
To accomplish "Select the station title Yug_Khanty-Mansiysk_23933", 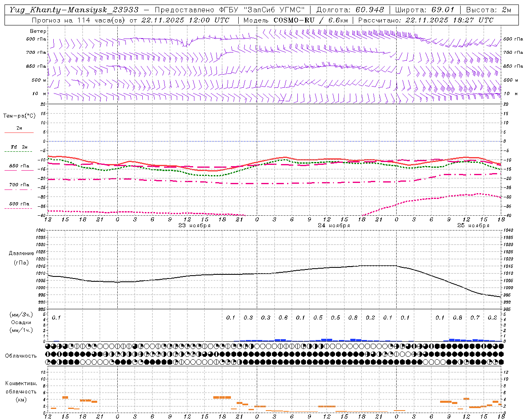I will 74,10.
